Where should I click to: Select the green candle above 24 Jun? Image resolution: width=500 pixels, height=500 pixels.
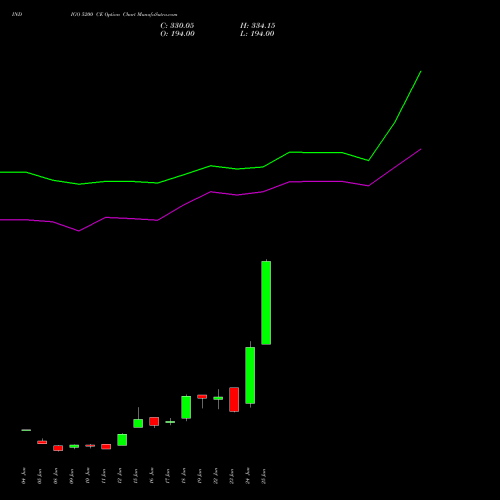[x=250, y=375]
